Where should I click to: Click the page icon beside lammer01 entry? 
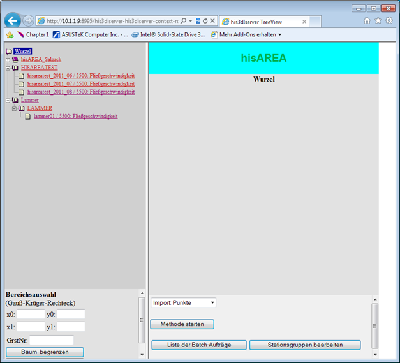[x=28, y=116]
